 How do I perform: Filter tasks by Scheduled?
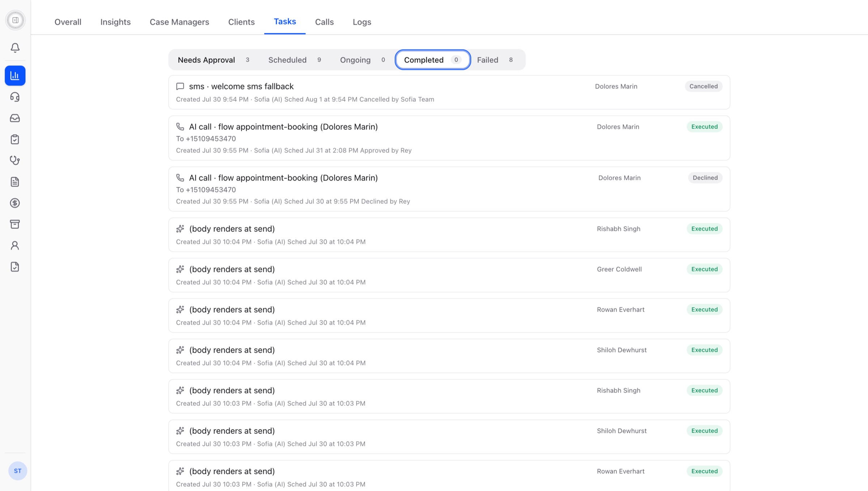coord(295,60)
